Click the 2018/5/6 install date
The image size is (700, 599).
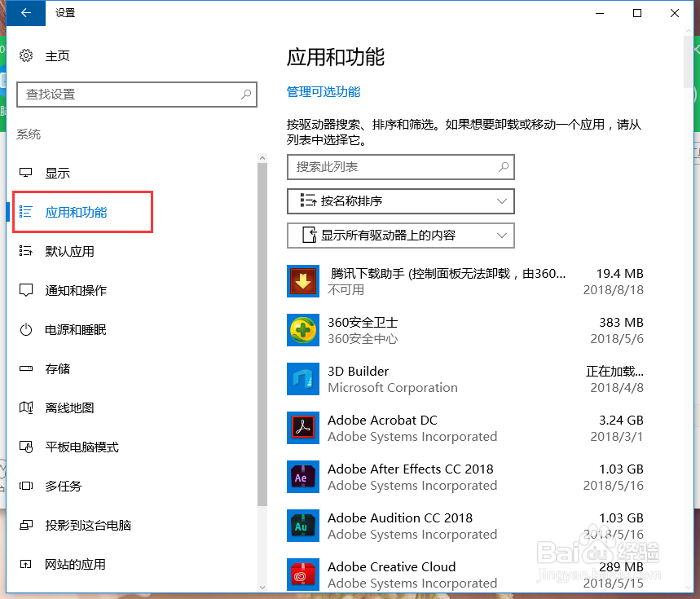pyautogui.click(x=617, y=339)
